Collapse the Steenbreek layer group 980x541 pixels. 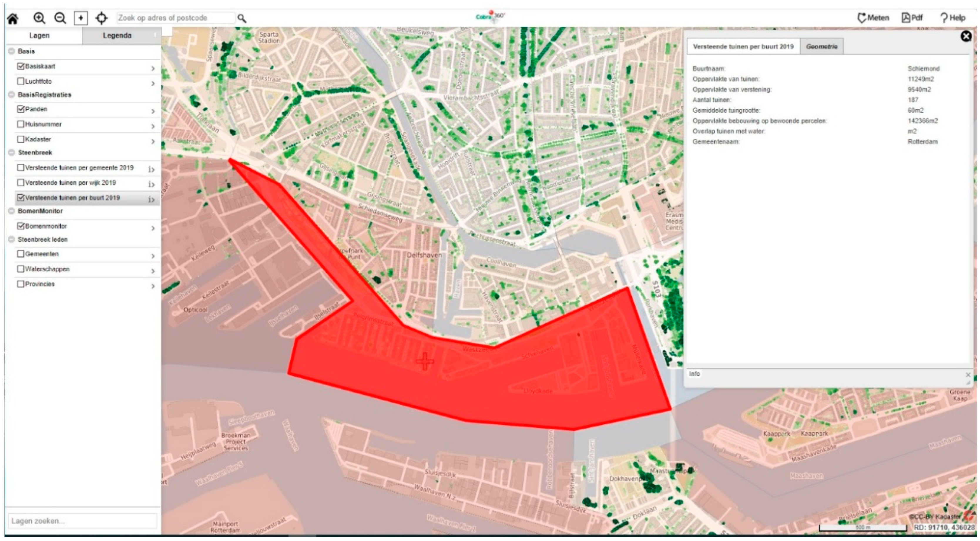tap(12, 153)
